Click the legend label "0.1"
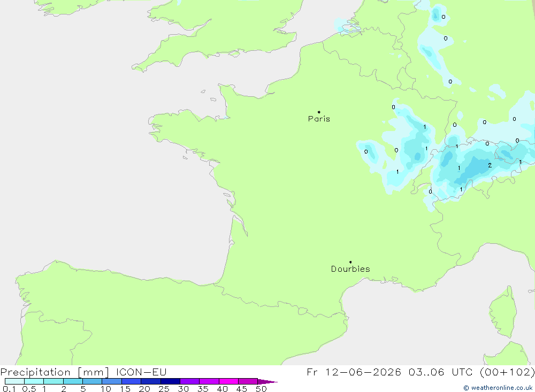 point(9,389)
